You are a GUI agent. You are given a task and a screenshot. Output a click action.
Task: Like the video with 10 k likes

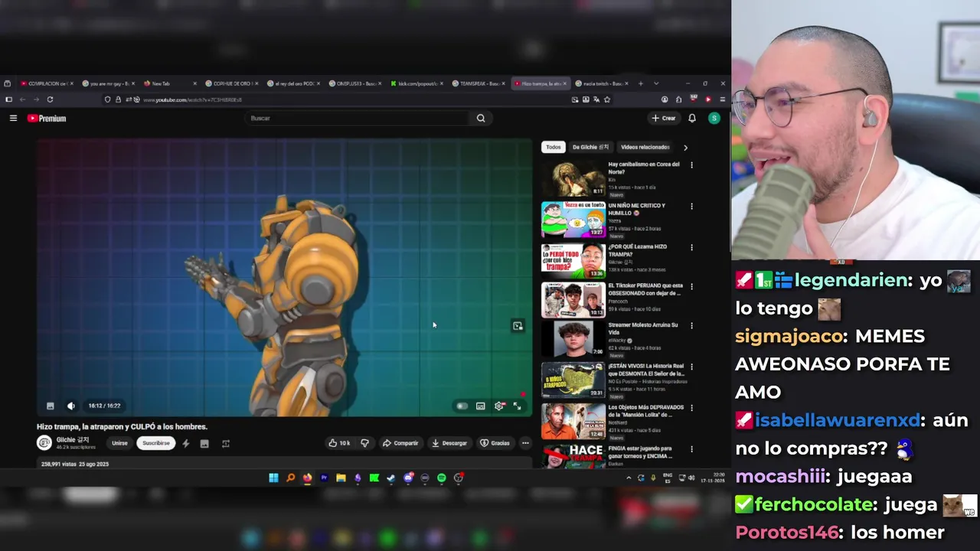point(339,443)
